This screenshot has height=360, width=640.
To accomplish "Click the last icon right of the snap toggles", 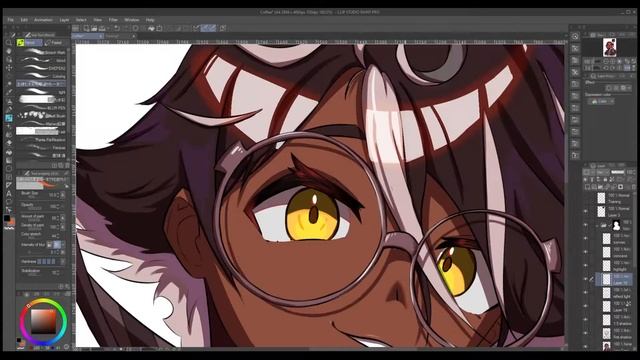I will pos(223,28).
